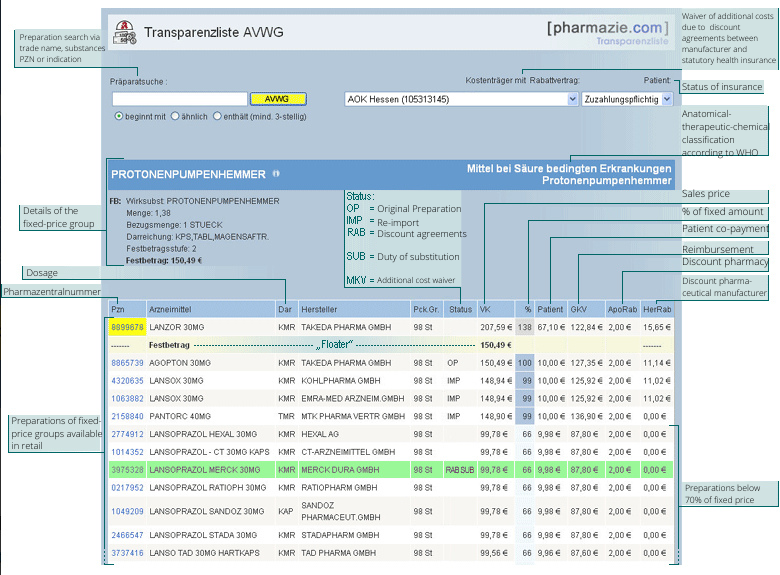Open the Kostenträger AOK Hessen dropdown
This screenshot has width=780, height=575.
[461, 99]
